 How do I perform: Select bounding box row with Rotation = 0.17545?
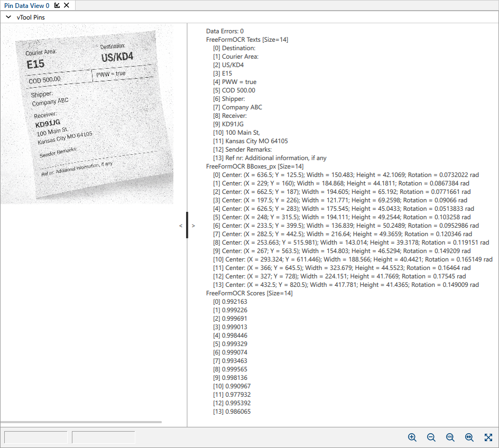339,276
